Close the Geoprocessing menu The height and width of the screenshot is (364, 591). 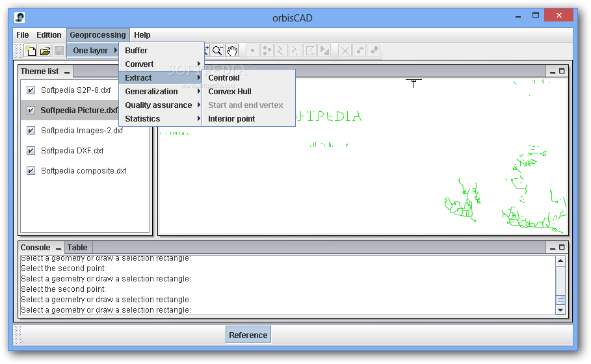pyautogui.click(x=98, y=35)
